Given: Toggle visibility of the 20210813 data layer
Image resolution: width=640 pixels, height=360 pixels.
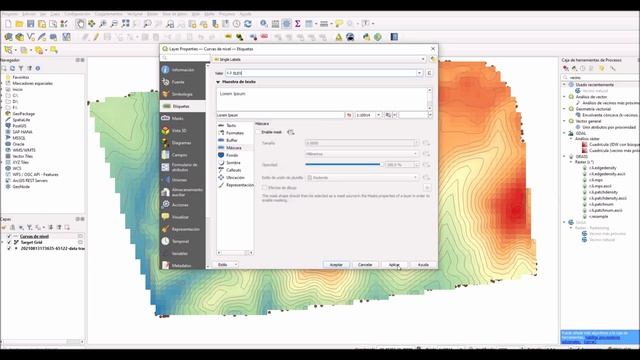Looking at the screenshot, I should (x=9, y=249).
